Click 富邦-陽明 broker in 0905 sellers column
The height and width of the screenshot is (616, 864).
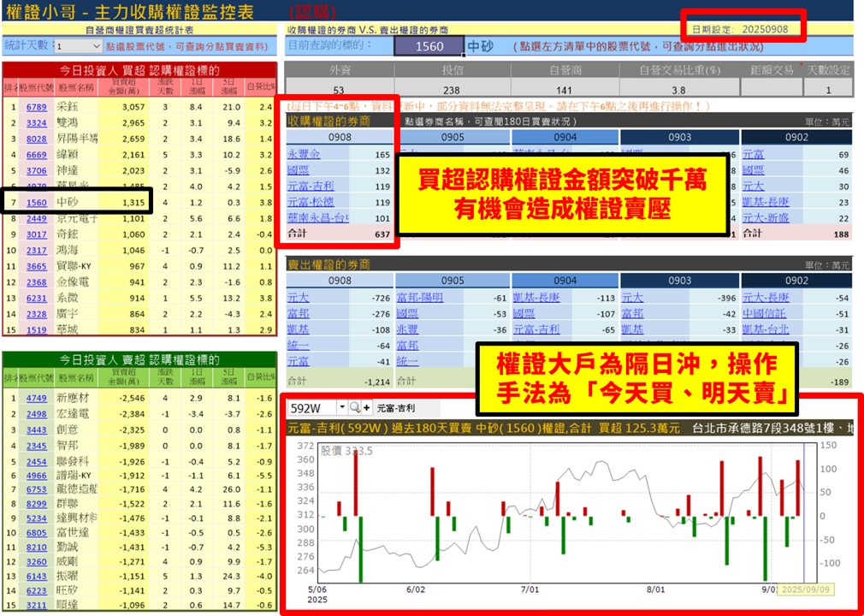[420, 298]
